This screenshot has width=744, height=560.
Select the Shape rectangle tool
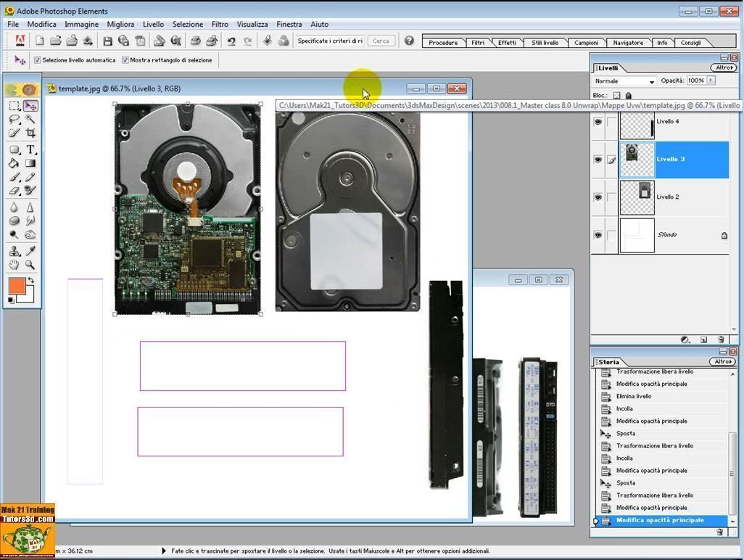[15, 150]
